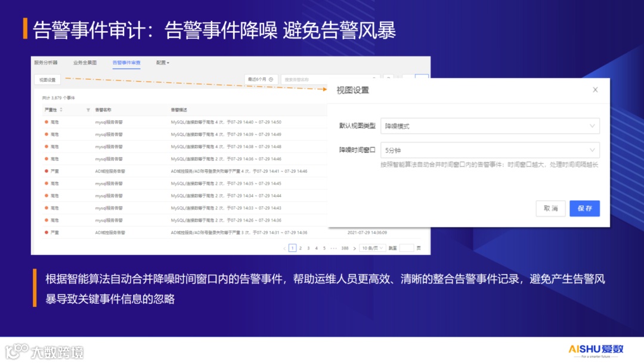Open the 最近6个月 time range selector

(261, 80)
